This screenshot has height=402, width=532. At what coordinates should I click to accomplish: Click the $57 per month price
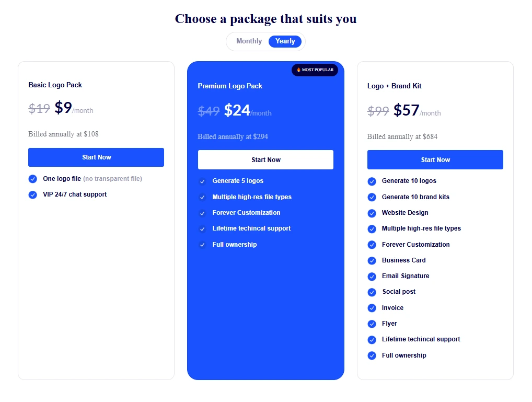pos(407,110)
